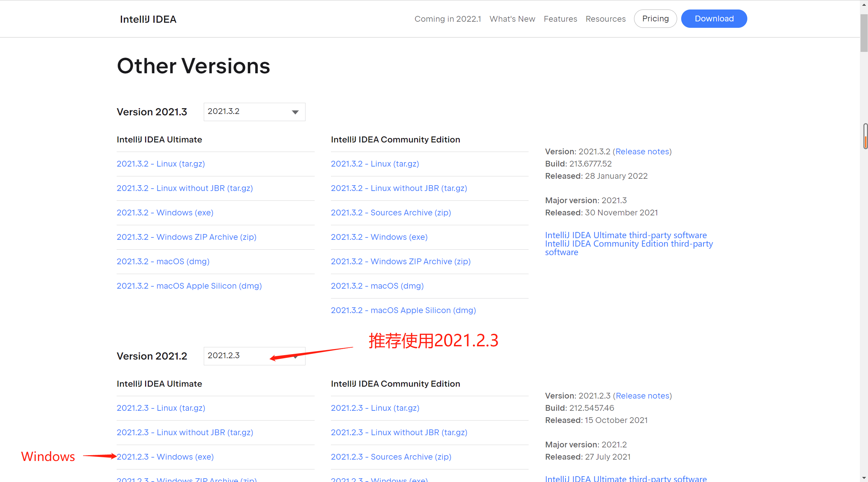
Task: Open the Resources navigation item
Action: click(605, 19)
